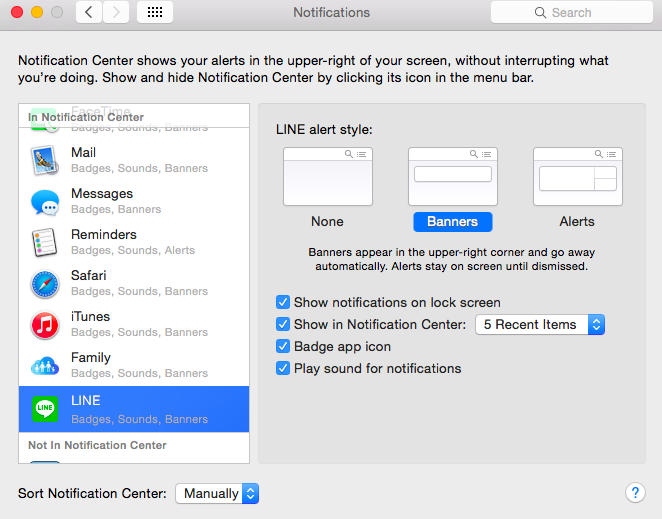Click the Messages speech bubble icon

click(x=45, y=201)
